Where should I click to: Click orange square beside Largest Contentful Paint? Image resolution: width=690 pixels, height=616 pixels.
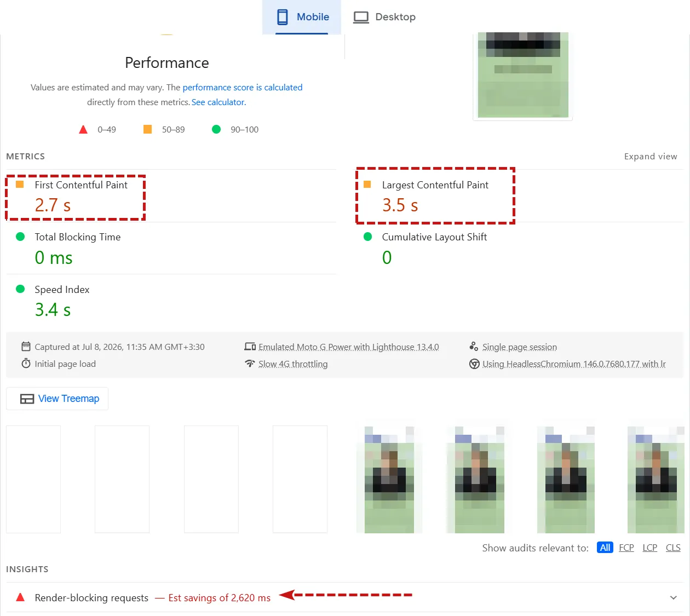(367, 185)
